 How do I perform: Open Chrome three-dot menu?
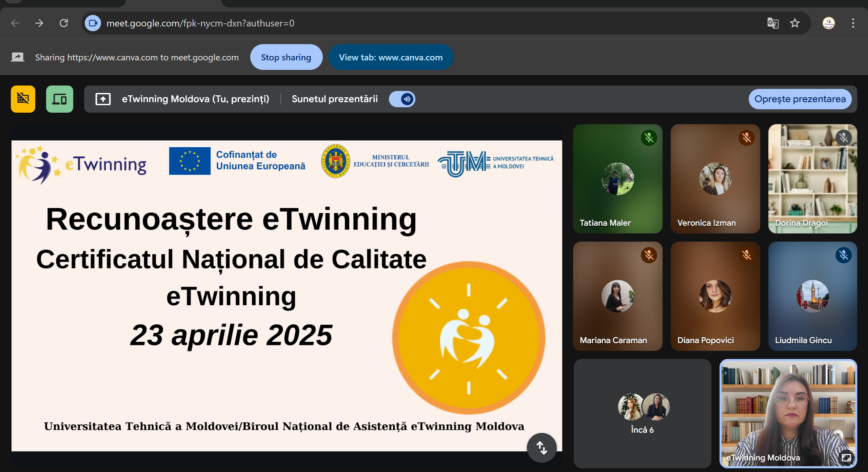pyautogui.click(x=853, y=23)
